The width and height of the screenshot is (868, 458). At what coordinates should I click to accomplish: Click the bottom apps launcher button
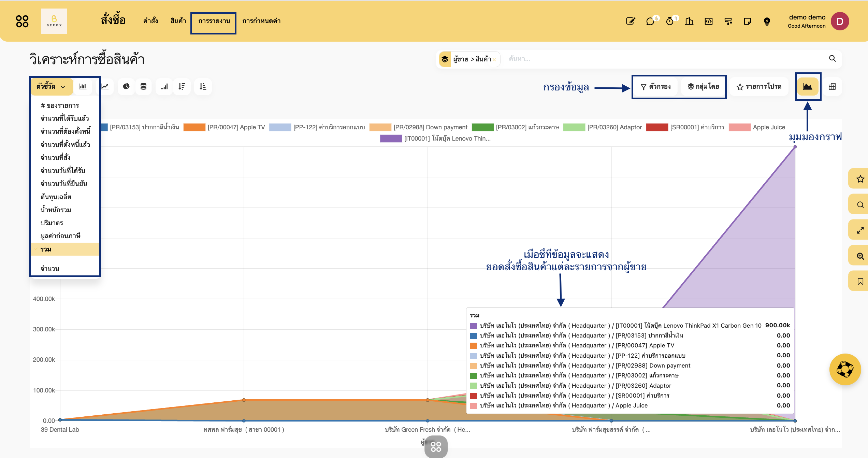coord(436,446)
